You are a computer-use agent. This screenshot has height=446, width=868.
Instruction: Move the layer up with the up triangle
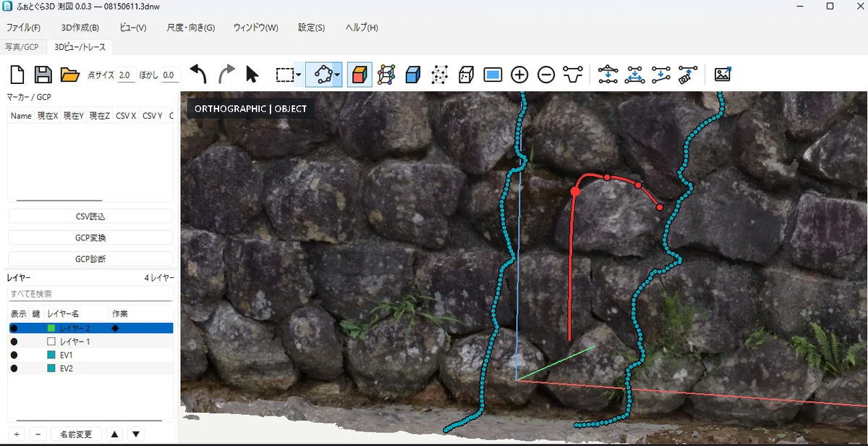pyautogui.click(x=114, y=434)
